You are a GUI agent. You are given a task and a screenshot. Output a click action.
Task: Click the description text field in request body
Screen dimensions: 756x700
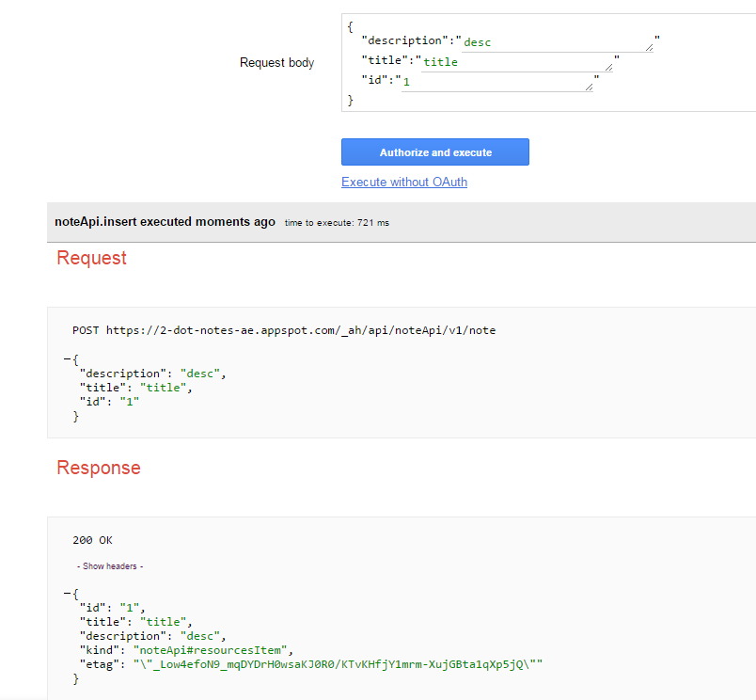555,41
